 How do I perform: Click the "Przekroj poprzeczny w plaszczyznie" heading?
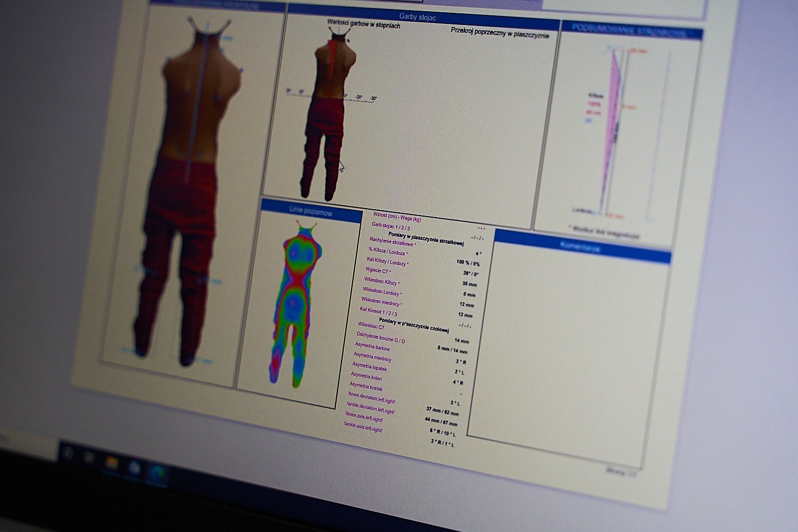500,32
